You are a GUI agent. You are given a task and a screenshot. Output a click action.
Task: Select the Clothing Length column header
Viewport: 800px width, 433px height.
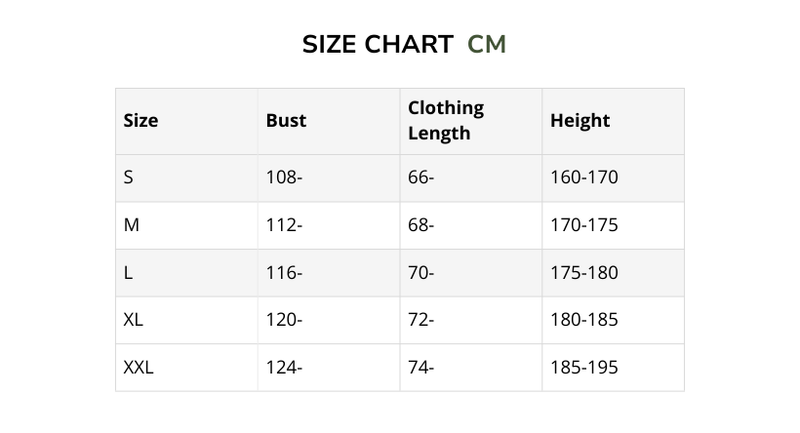(445, 120)
